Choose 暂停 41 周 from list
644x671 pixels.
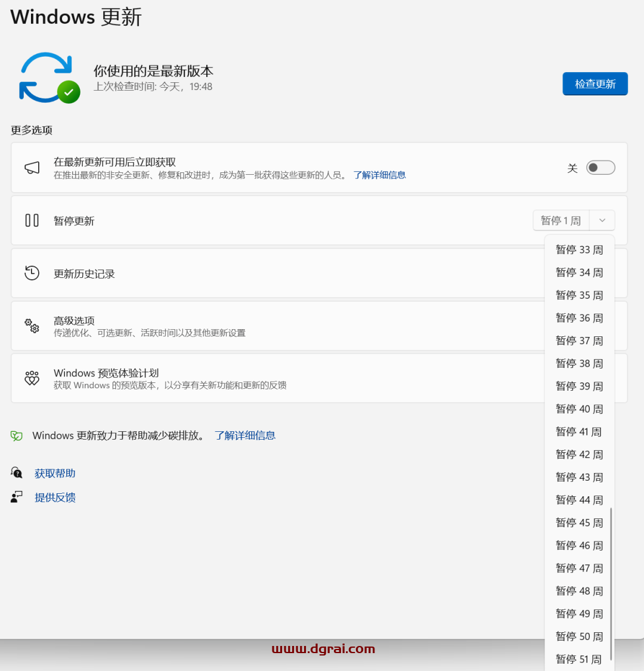[580, 431]
